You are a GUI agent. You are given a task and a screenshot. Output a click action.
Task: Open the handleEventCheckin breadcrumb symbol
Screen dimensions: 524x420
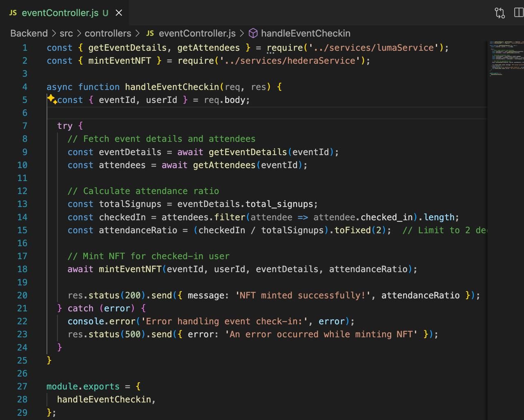click(306, 33)
